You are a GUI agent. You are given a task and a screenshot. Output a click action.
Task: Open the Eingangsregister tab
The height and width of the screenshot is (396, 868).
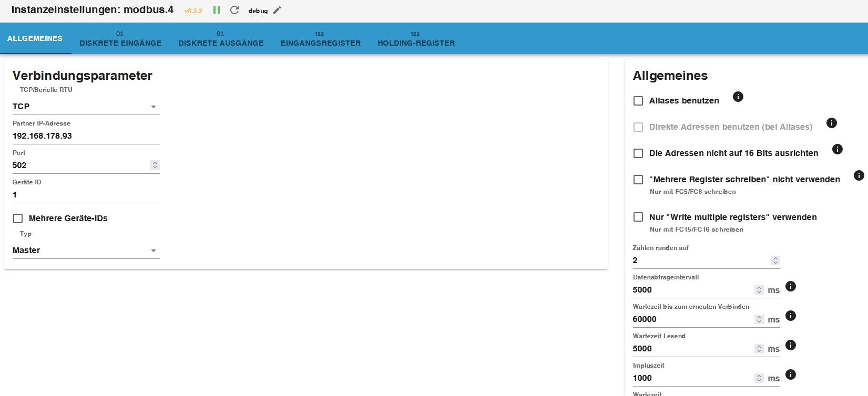(x=321, y=38)
